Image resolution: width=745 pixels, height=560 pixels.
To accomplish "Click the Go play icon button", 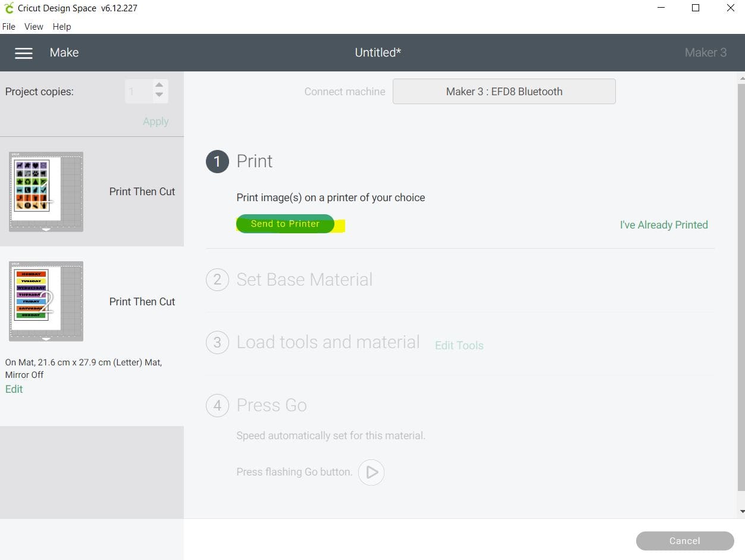I will click(x=371, y=473).
